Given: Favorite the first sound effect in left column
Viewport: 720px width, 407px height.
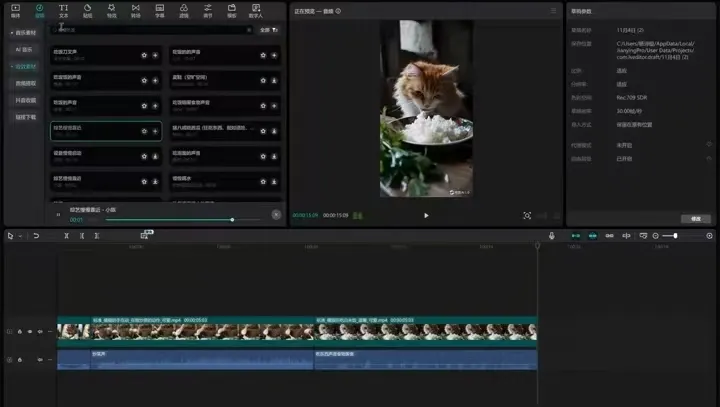Looking at the screenshot, I should tap(144, 55).
